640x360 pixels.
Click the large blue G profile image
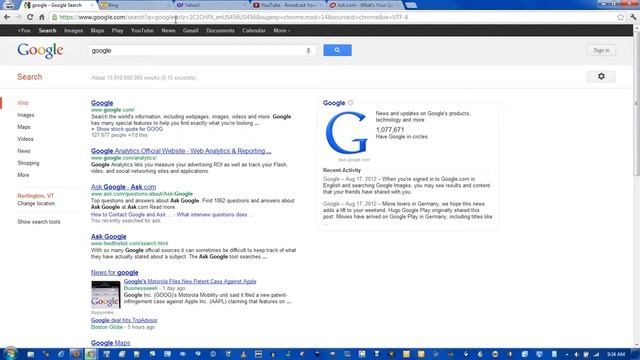click(346, 133)
